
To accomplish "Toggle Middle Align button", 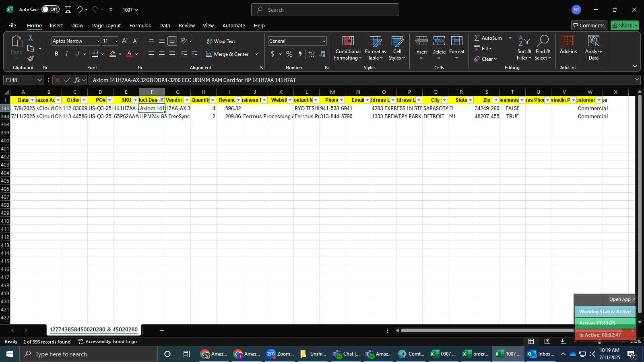I will tap(162, 41).
